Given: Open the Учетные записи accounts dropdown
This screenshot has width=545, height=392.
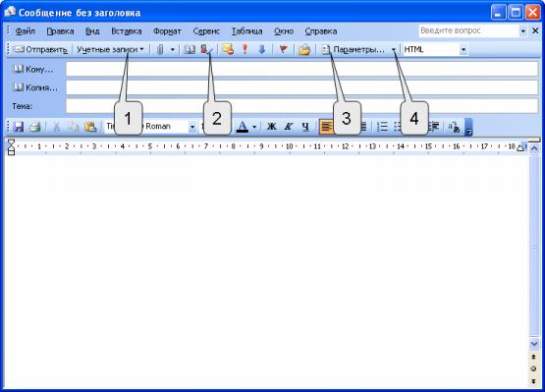Looking at the screenshot, I should [110, 50].
